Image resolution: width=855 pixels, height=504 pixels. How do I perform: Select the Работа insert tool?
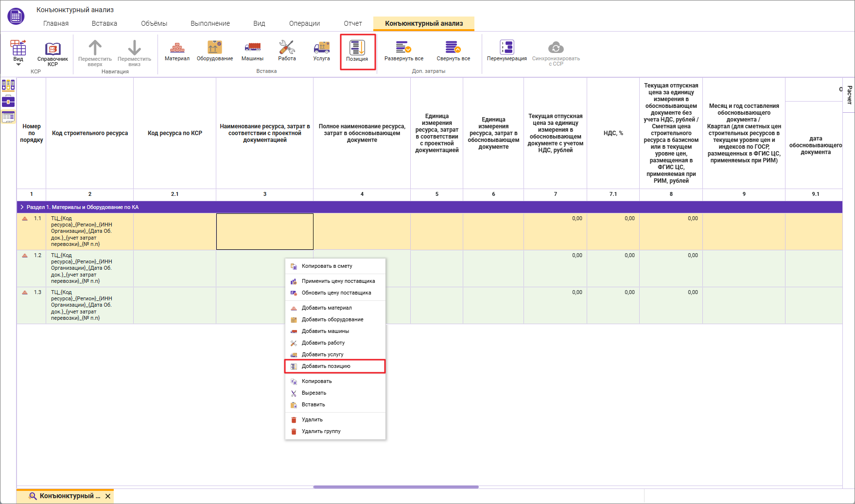pos(287,51)
